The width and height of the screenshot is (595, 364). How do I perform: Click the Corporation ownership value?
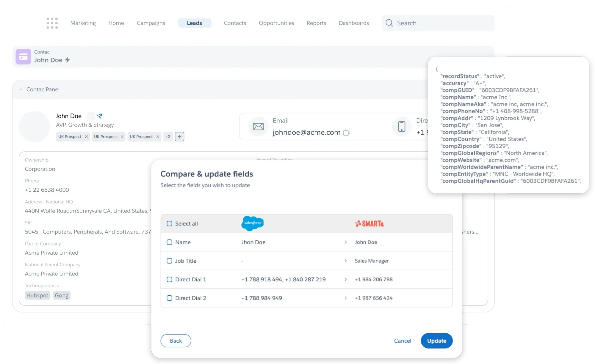[x=40, y=169]
